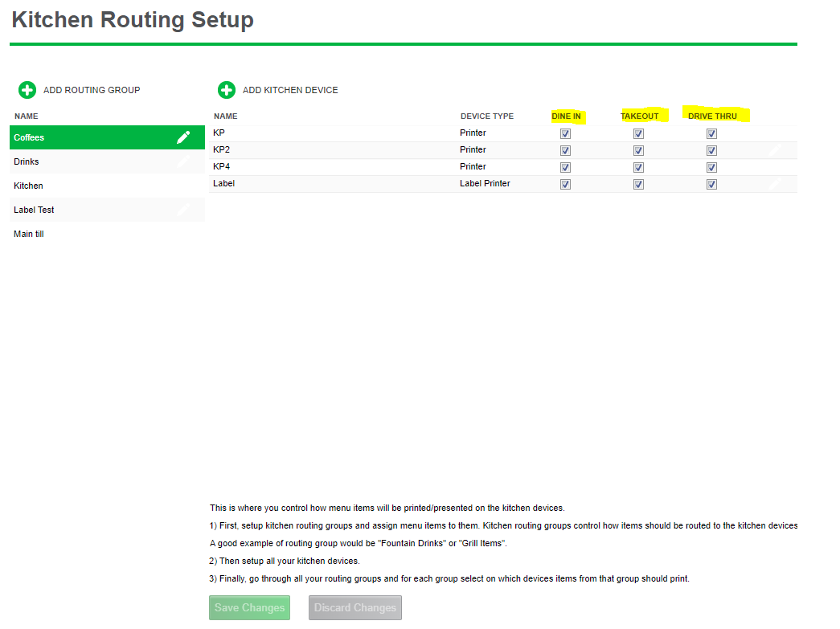The height and width of the screenshot is (629, 840).
Task: Click the faint edit pencil on KP2 device row
Action: click(x=775, y=150)
